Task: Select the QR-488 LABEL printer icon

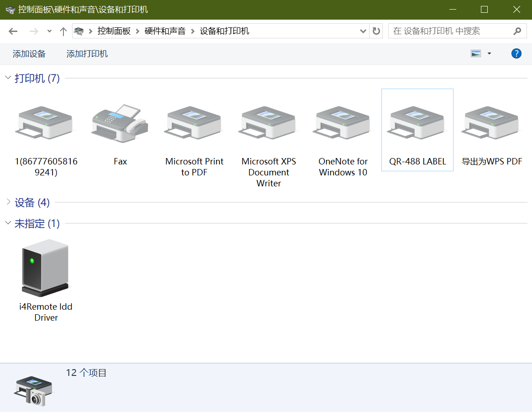Action: click(416, 122)
